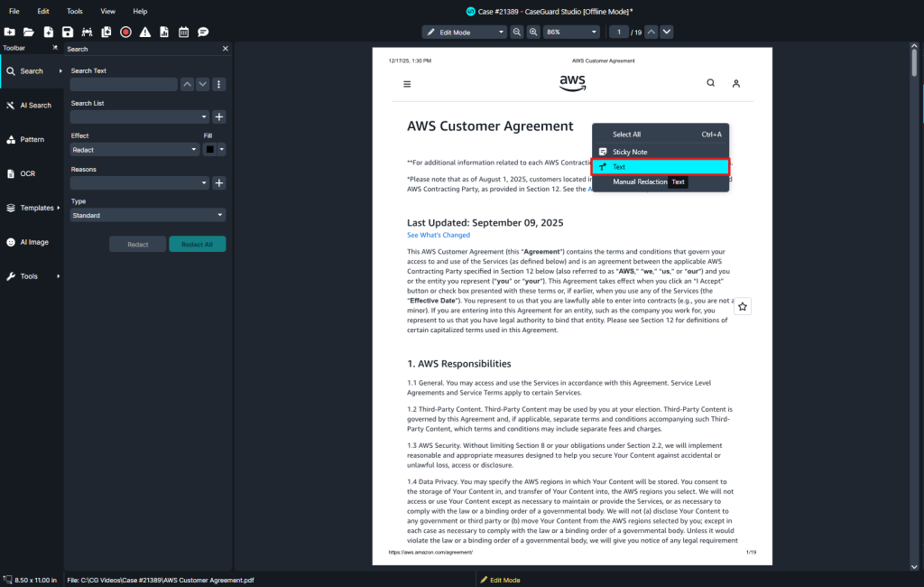924x587 pixels.
Task: Click the black Fill color swatch
Action: (x=210, y=150)
